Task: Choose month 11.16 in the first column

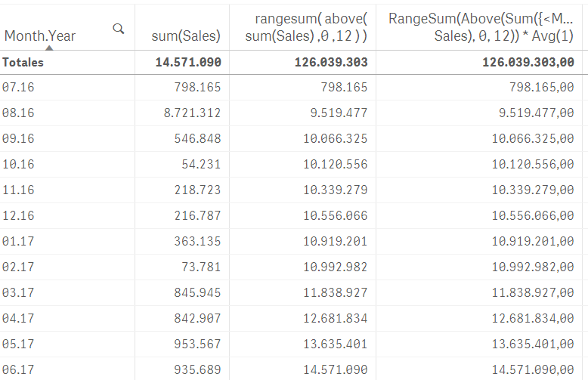Action: point(18,190)
